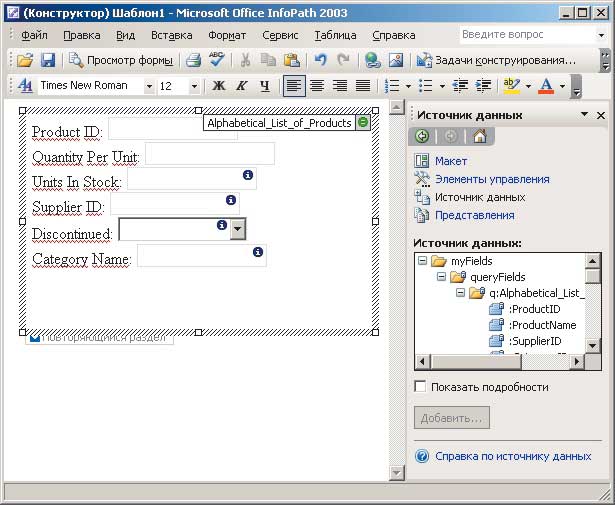615x505 pixels.
Task: Apply bulleted list
Action: (426, 85)
